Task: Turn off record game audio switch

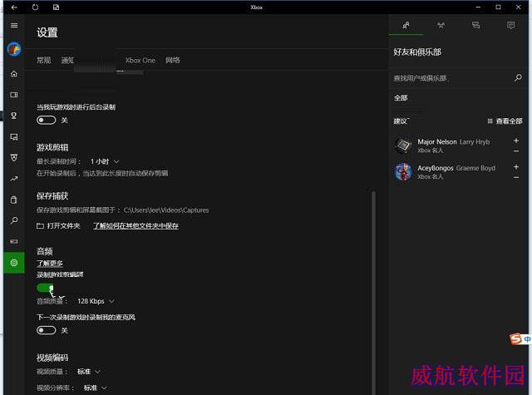Action: [x=45, y=288]
